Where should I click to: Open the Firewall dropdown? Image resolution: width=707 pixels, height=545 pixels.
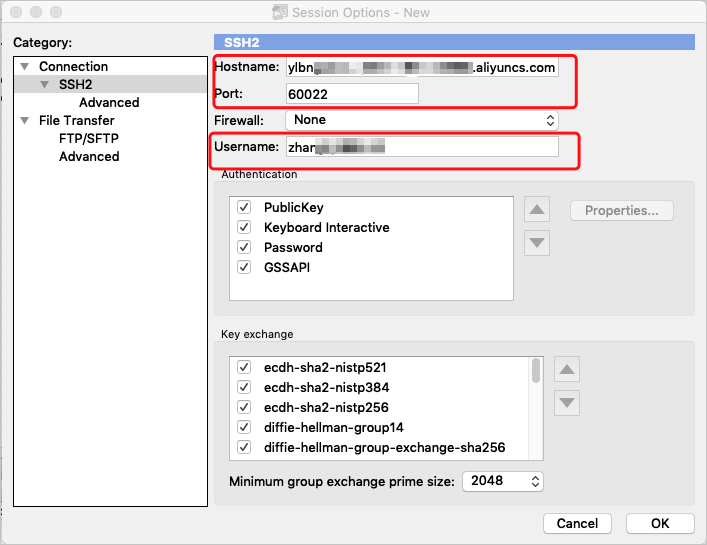coord(422,120)
